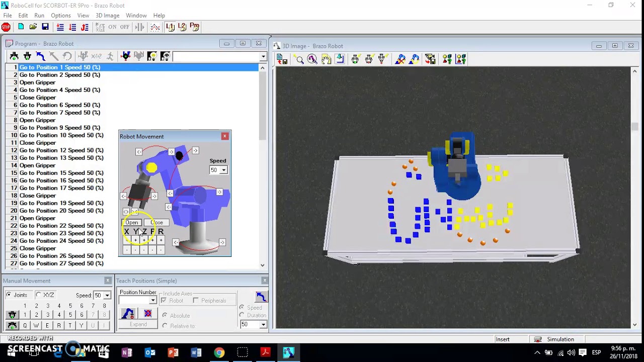Select line 3 Open Gripper in program
The width and height of the screenshot is (644, 362).
(x=37, y=82)
